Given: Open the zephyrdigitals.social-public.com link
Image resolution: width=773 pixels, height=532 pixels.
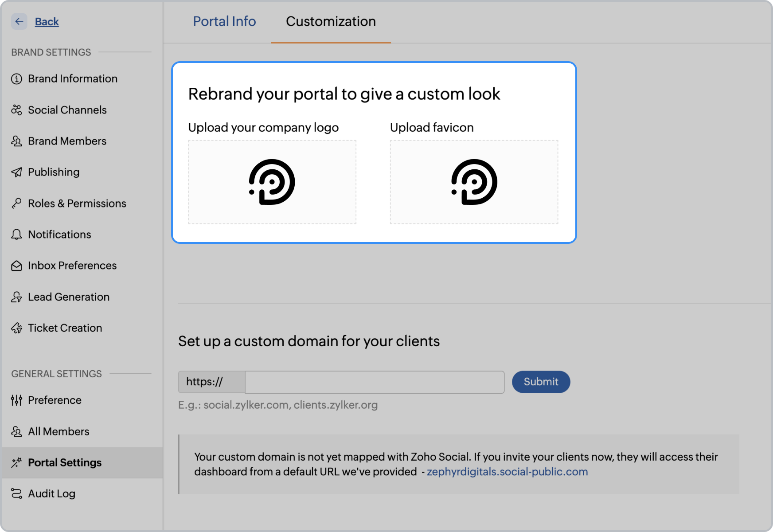Looking at the screenshot, I should click(x=507, y=472).
